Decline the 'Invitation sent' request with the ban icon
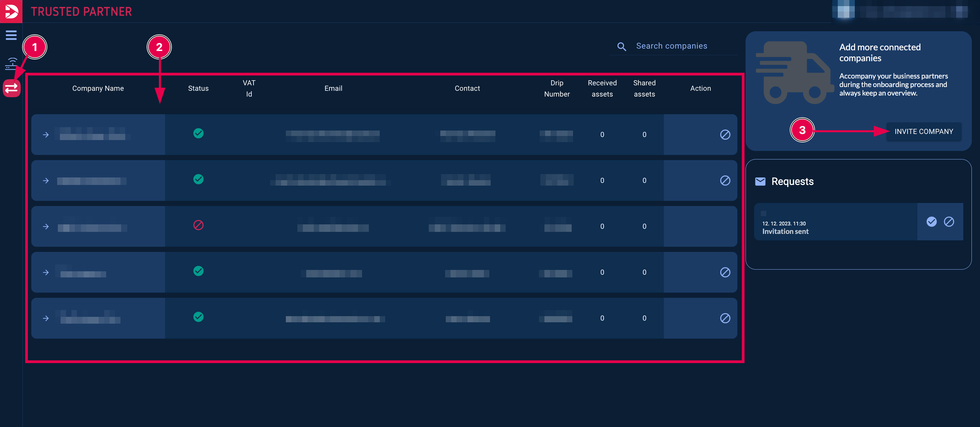This screenshot has width=980, height=427. click(949, 222)
